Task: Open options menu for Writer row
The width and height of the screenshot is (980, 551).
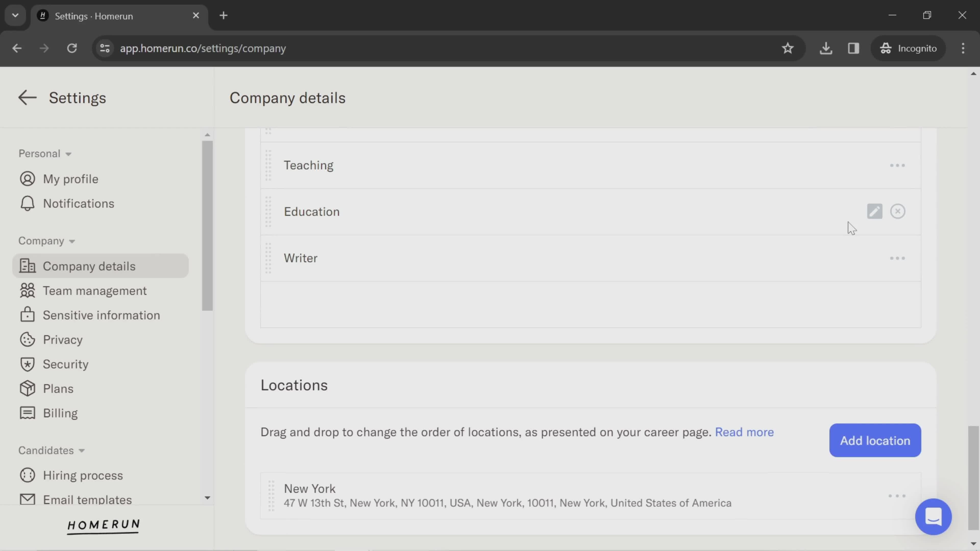Action: click(898, 258)
